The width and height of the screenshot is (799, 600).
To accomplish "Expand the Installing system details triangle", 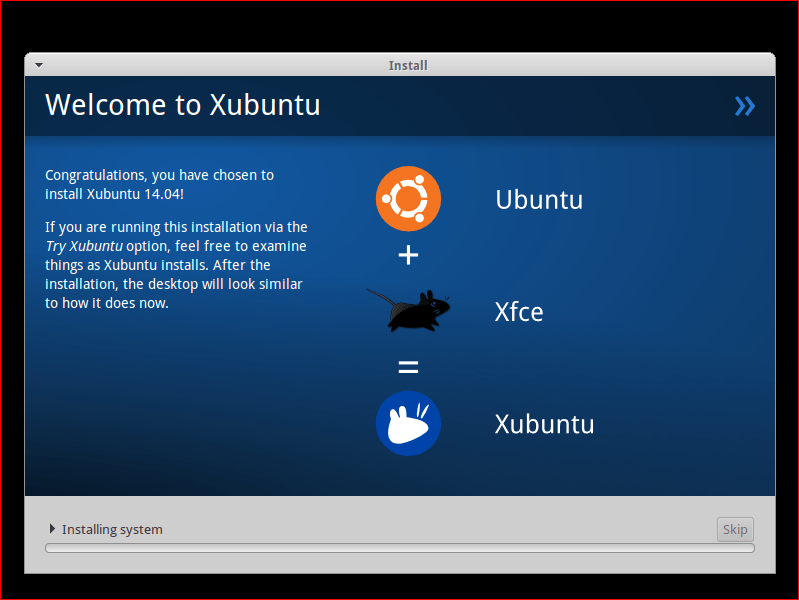I will pos(52,529).
